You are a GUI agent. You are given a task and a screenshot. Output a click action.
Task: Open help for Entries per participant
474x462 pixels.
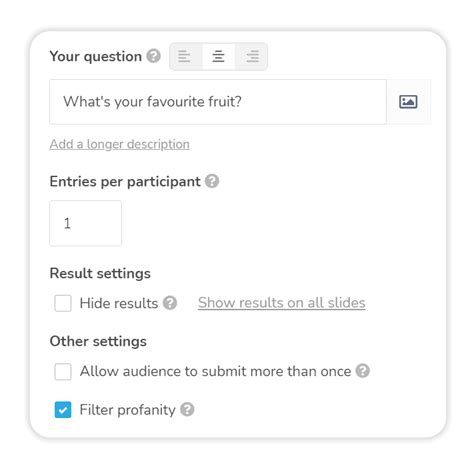pyautogui.click(x=212, y=181)
